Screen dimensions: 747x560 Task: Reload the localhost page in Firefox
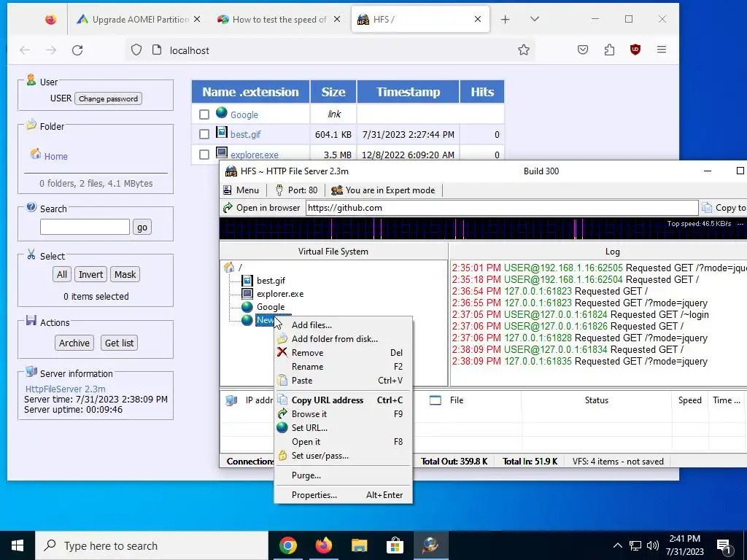point(77,50)
